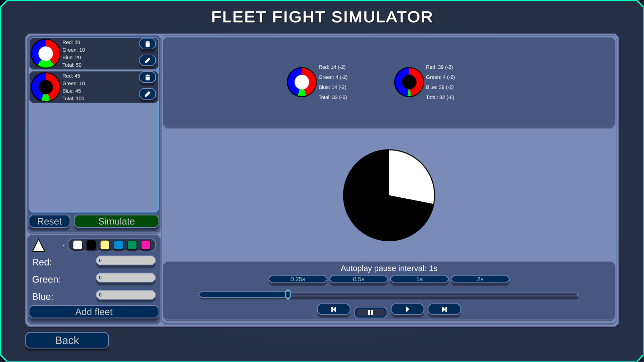Go back using the Back button
Viewport: 644px width, 362px height.
click(67, 340)
